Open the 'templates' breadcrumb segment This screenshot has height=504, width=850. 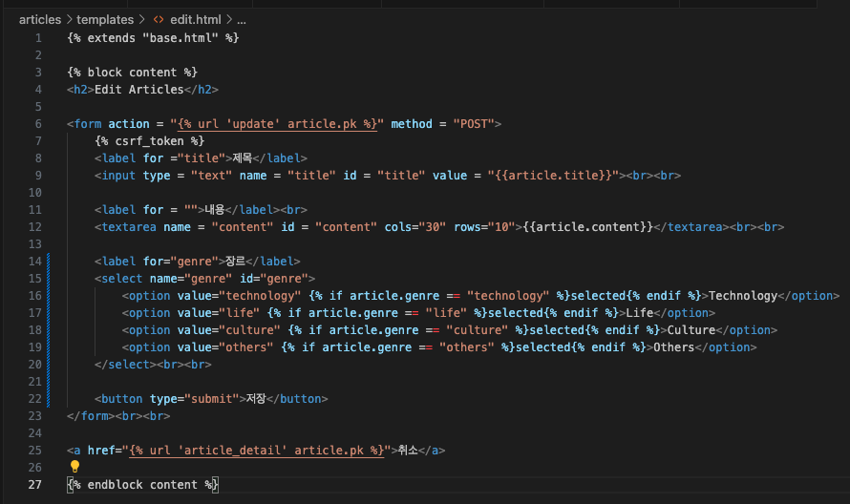105,20
